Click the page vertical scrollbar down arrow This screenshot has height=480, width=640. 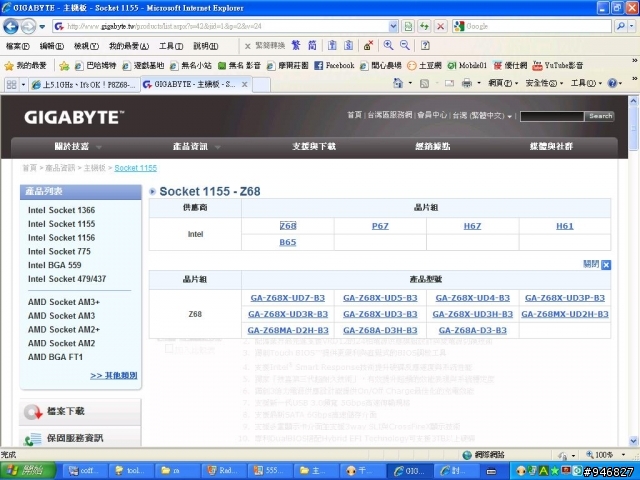pos(633,441)
